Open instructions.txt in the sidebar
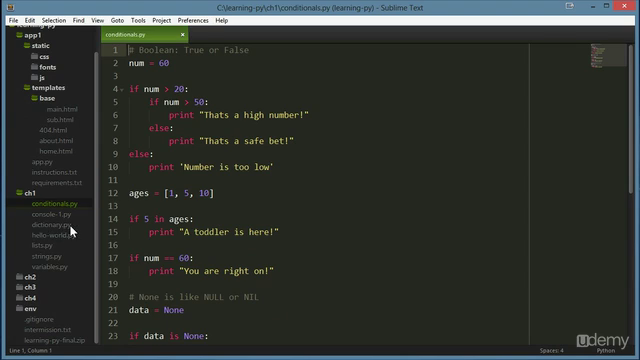The width and height of the screenshot is (640, 360). pyautogui.click(x=54, y=172)
